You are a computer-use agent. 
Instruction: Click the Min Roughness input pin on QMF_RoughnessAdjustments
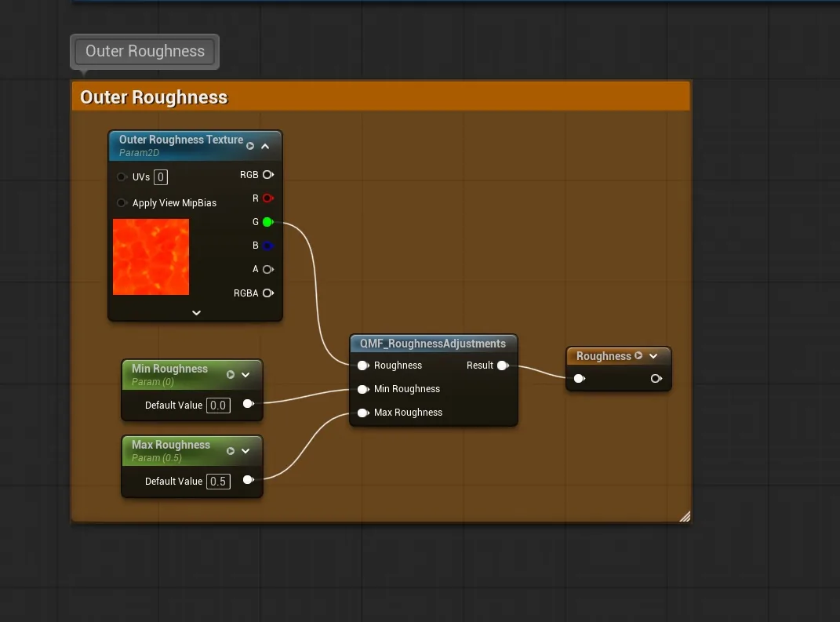(363, 389)
